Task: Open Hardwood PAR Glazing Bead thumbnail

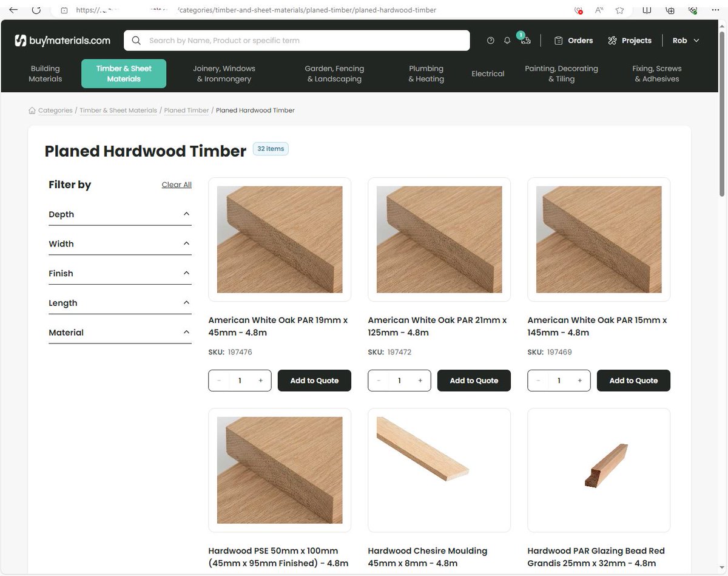Action: click(599, 470)
